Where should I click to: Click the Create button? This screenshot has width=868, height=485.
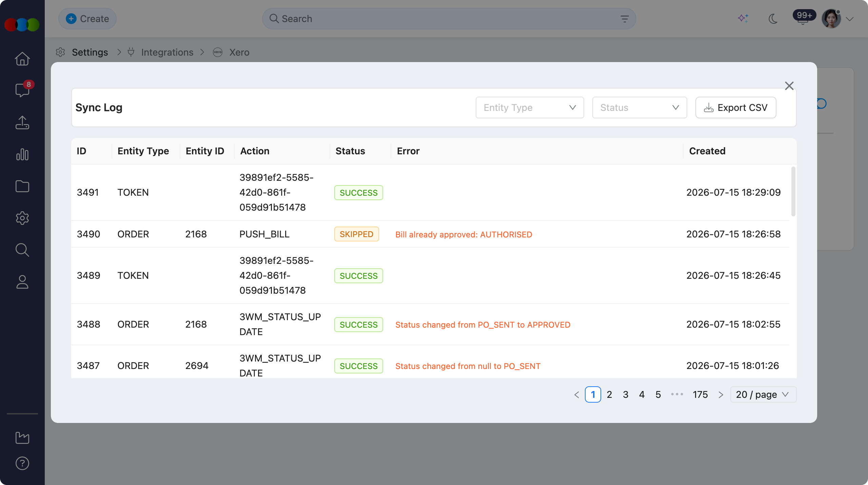pos(87,19)
